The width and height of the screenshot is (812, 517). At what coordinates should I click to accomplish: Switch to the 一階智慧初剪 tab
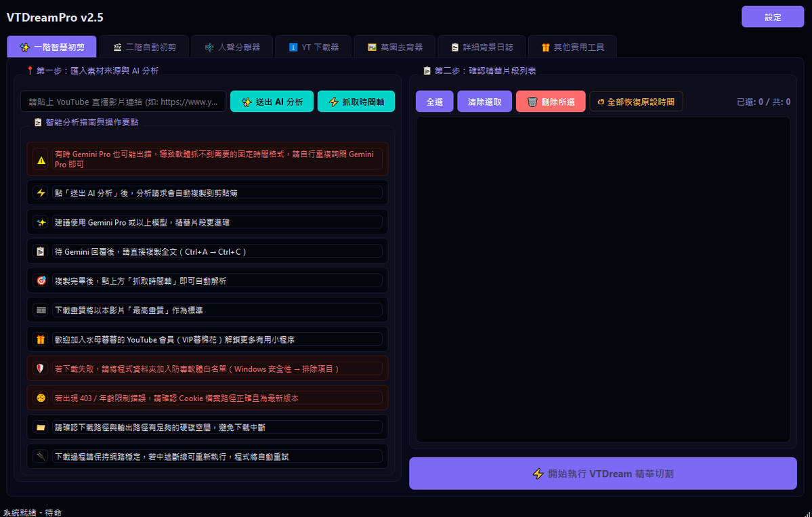[x=51, y=47]
